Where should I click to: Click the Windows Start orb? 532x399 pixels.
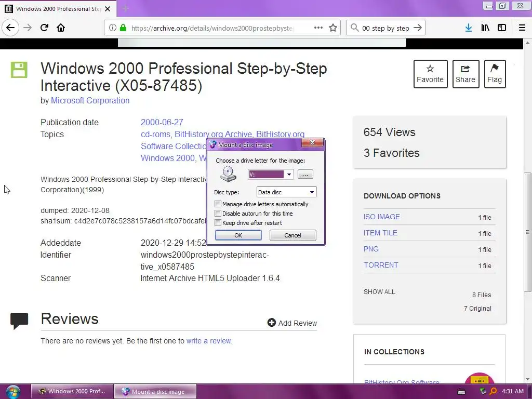pyautogui.click(x=13, y=392)
